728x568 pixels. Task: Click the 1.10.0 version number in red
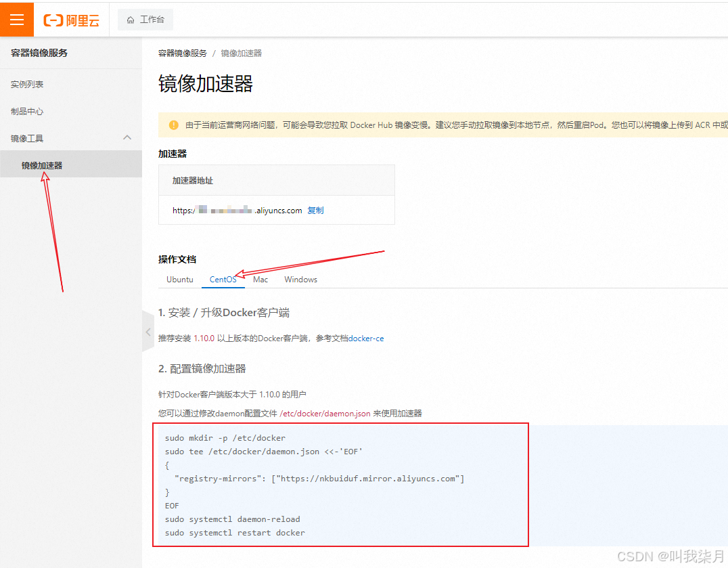pyautogui.click(x=204, y=338)
